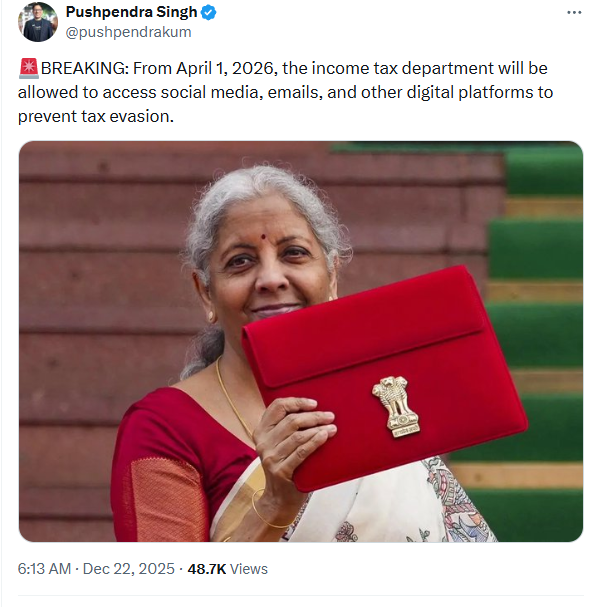This screenshot has height=607, width=600.
Task: Click the red siren emoji
Action: 28,69
